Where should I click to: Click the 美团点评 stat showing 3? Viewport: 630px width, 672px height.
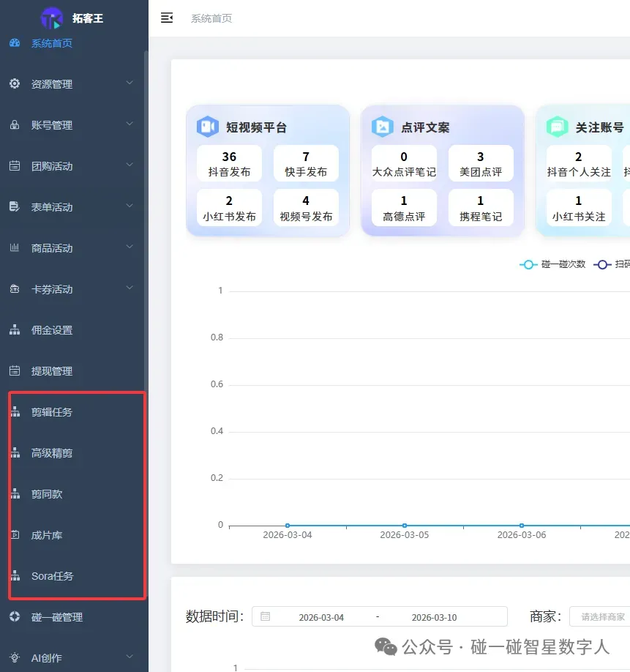481,163
